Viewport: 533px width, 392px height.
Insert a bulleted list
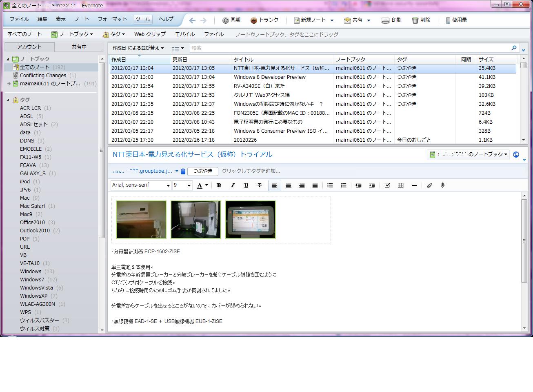tap(330, 185)
